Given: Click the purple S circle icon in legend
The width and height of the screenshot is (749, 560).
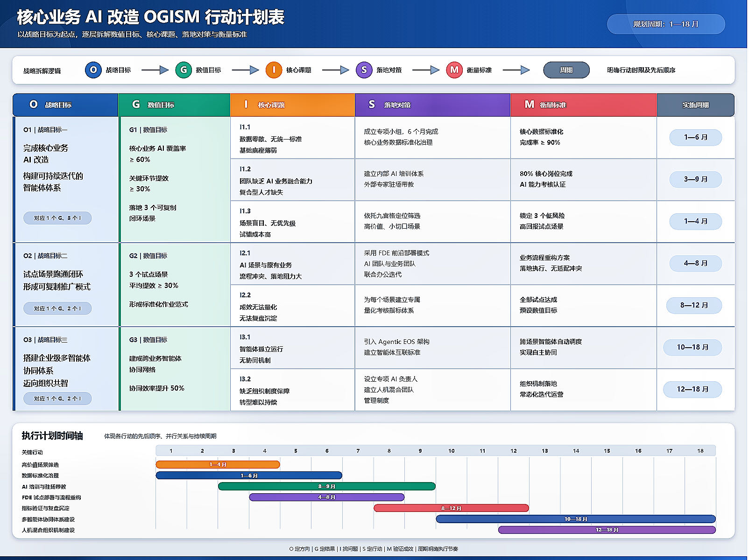Looking at the screenshot, I should [364, 70].
